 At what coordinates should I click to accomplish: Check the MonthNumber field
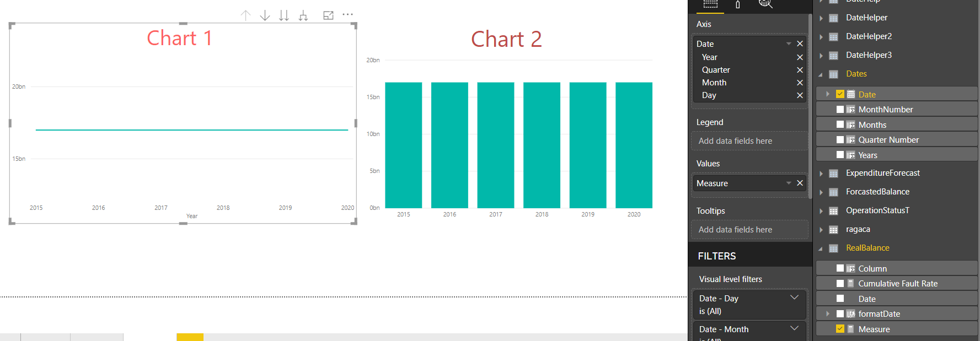pyautogui.click(x=840, y=109)
